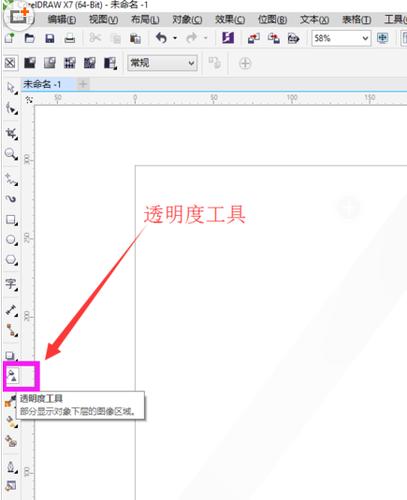
Task: Click the circled plus icon in property bar
Action: (245, 63)
